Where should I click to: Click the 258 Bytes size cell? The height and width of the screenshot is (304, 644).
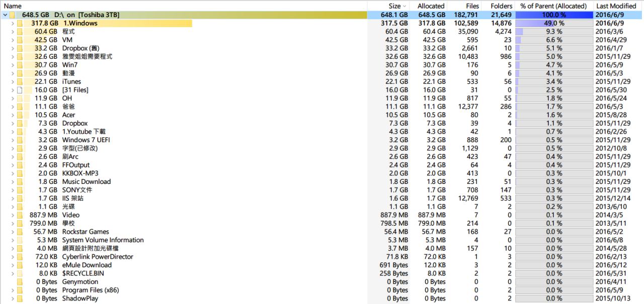(x=394, y=273)
